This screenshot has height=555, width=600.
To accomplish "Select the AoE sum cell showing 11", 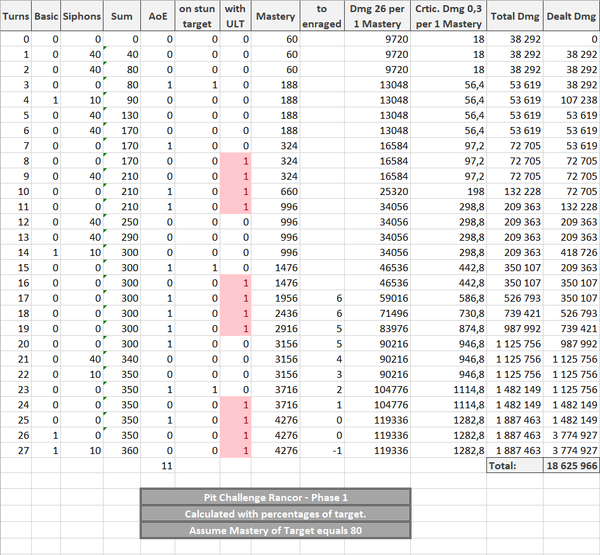I will (x=168, y=466).
